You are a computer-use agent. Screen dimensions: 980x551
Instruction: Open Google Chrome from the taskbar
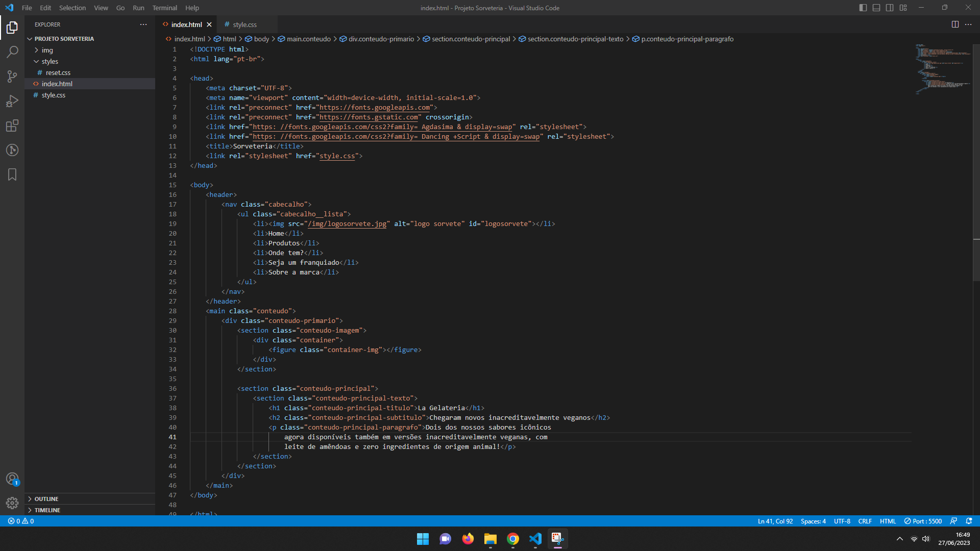coord(513,539)
